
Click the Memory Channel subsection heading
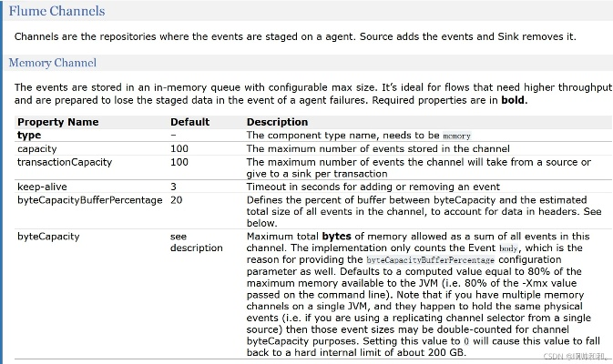coord(52,63)
